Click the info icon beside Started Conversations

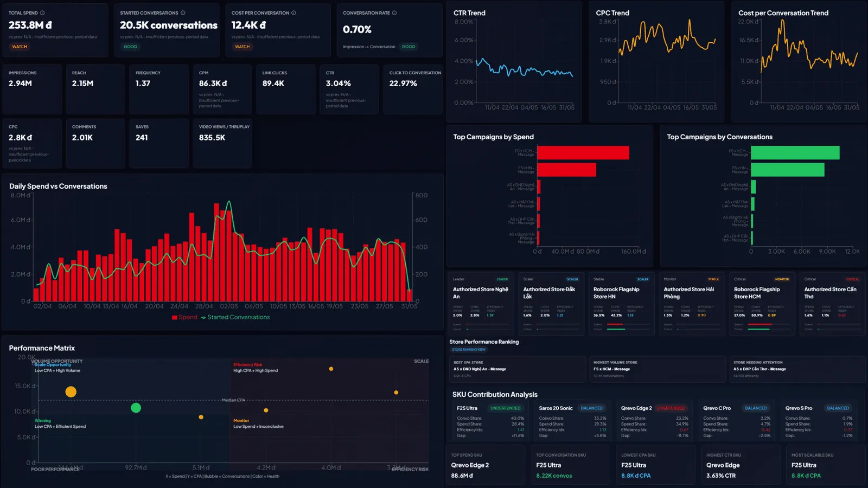pos(183,13)
